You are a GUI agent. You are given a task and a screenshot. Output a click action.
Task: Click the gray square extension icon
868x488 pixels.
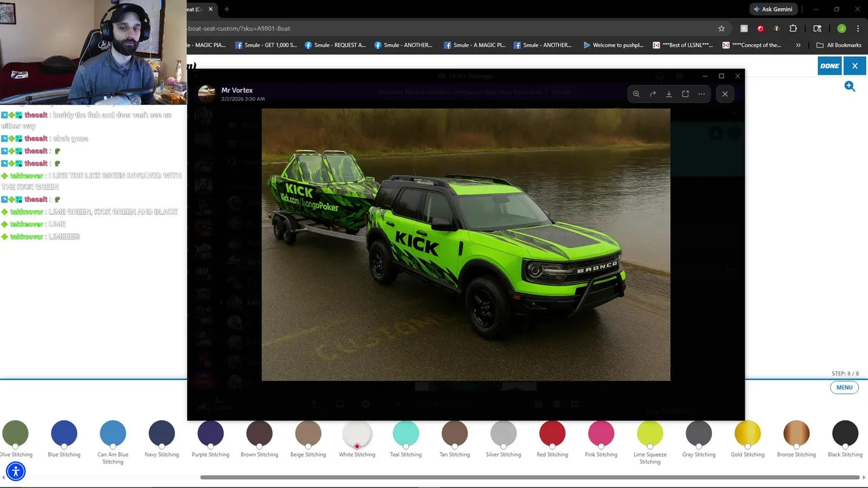pyautogui.click(x=744, y=28)
